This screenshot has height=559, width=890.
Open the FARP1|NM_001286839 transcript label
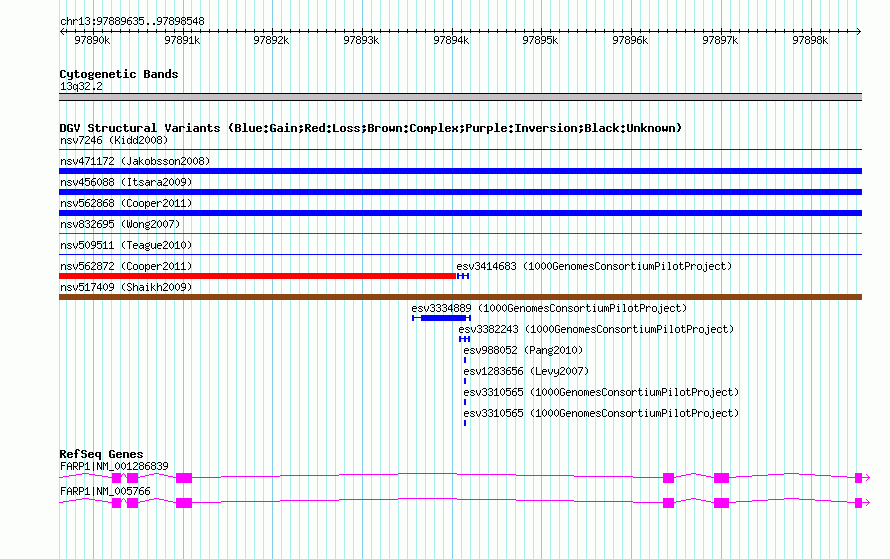(x=114, y=466)
